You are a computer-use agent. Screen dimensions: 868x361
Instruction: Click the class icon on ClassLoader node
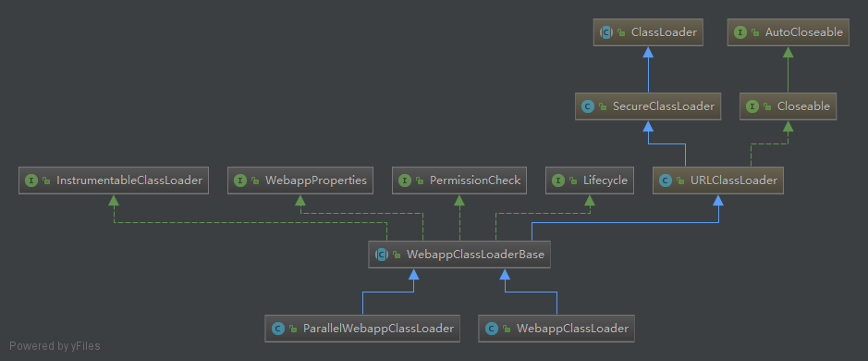click(606, 32)
